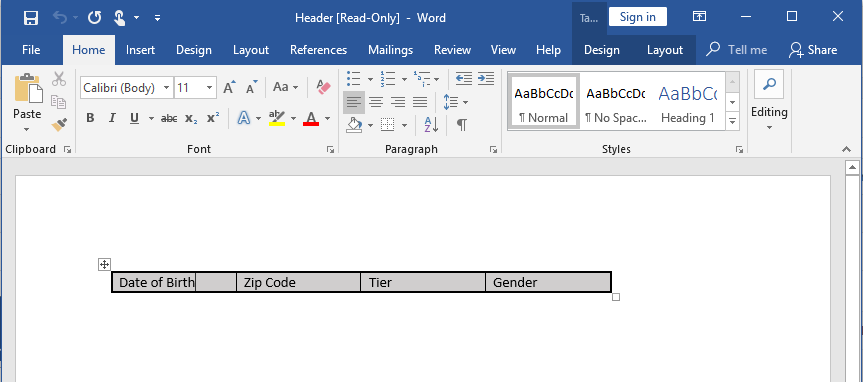
Task: Switch to the References tab
Action: point(319,50)
